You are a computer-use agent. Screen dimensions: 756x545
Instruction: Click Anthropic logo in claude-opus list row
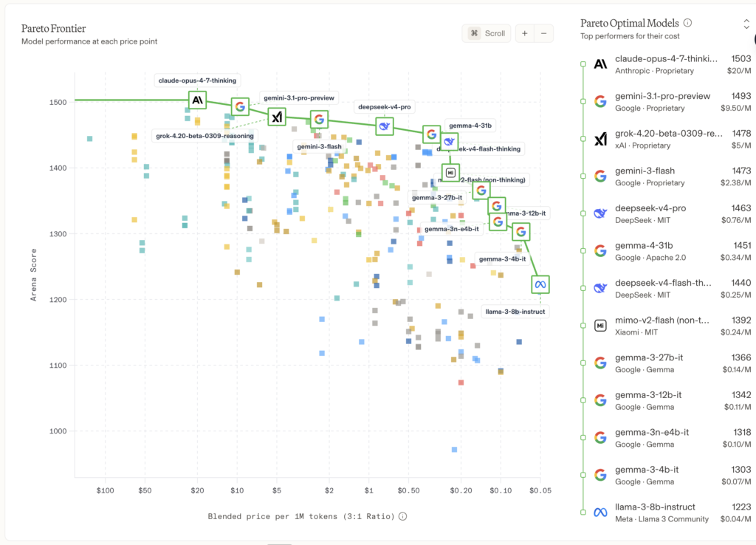coord(600,64)
